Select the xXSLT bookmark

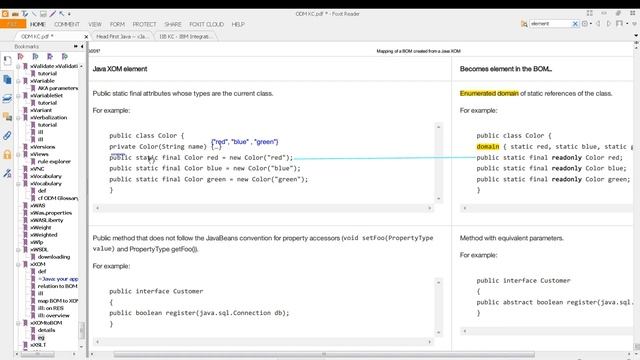point(38,345)
